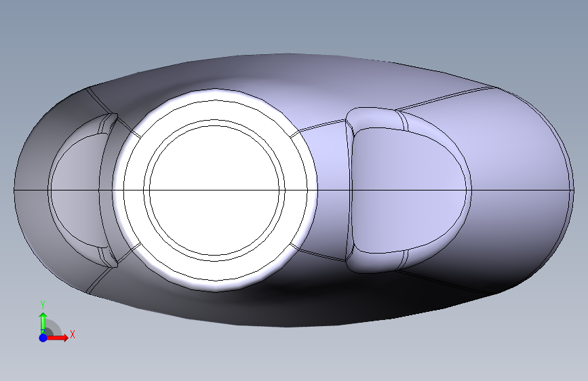This screenshot has width=588, height=381.
Task: Select the semicircular recess face on left
Action: pos(75,190)
